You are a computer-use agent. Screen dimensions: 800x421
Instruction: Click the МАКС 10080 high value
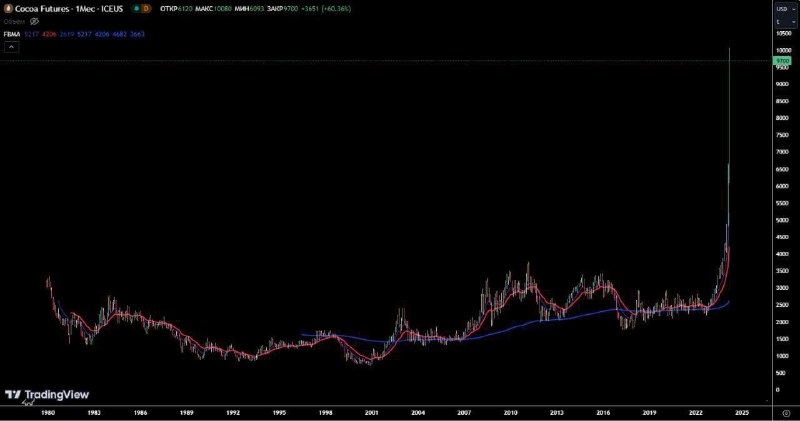213,9
